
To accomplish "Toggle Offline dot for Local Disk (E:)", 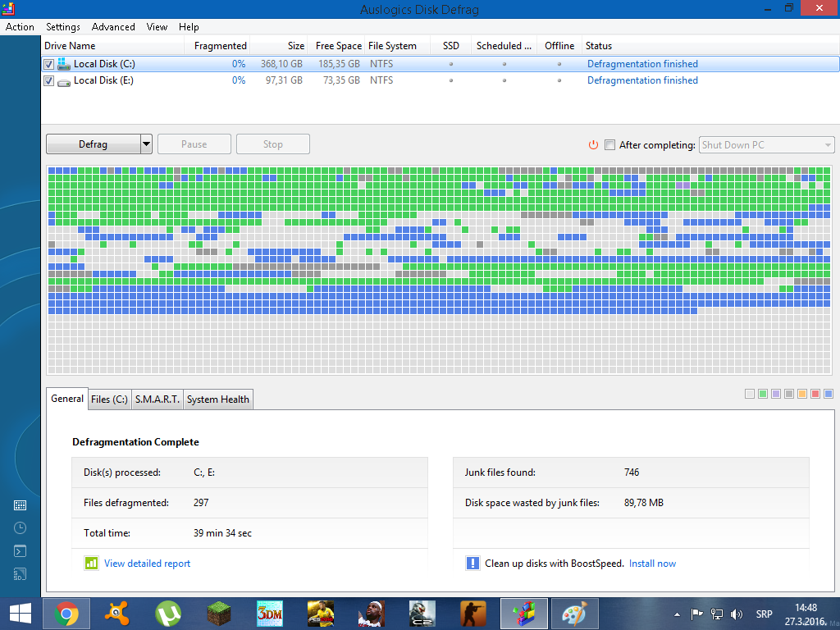I will 559,81.
